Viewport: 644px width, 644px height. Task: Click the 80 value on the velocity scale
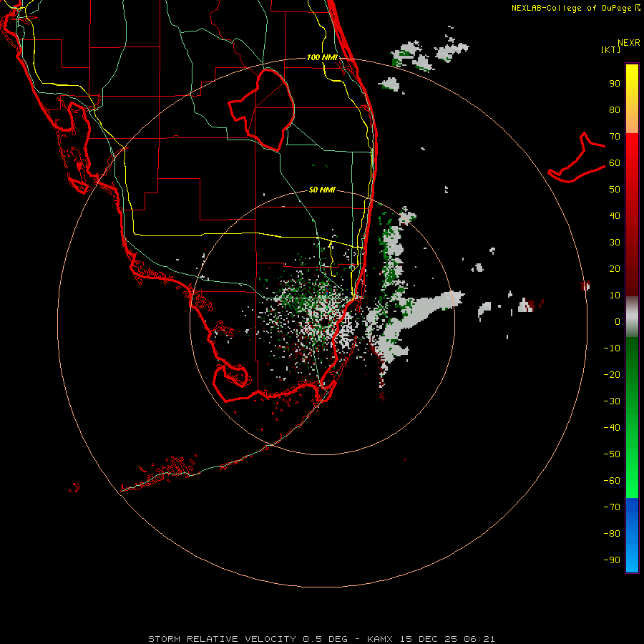[x=615, y=110]
